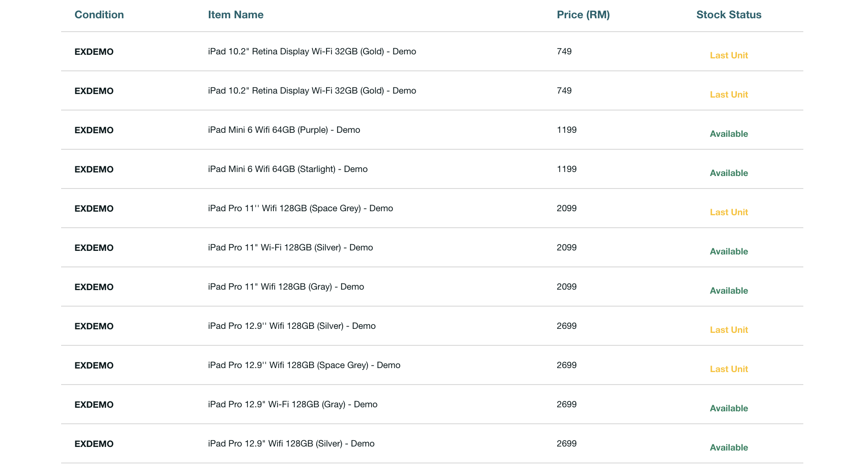868x467 pixels.
Task: Select the iPad Mini 6 Purple item name
Action: click(284, 130)
